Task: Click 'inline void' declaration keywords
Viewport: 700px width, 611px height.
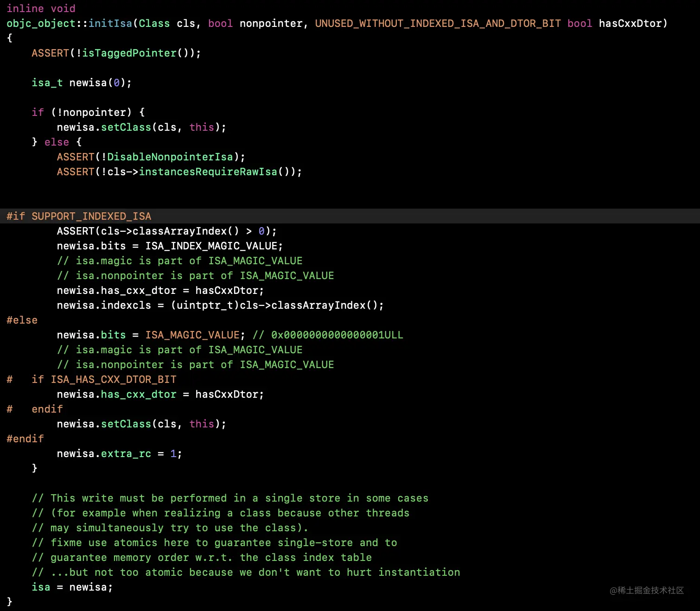Action: click(x=41, y=9)
